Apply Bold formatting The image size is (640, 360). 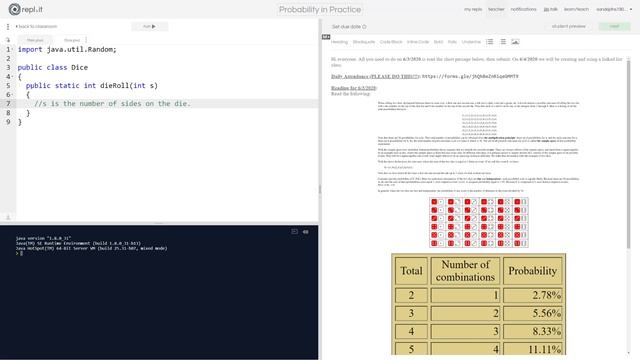tap(438, 42)
